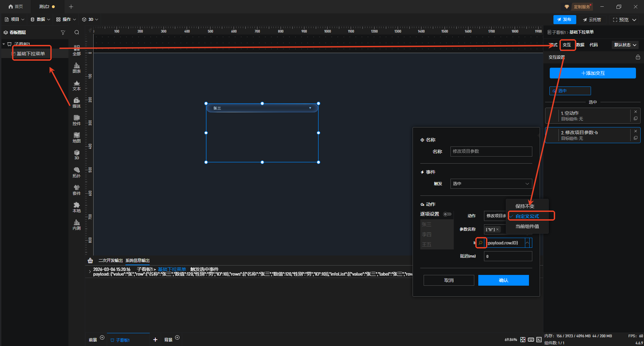The height and width of the screenshot is (346, 644).
Task: Click the 确认 button
Action: point(503,280)
